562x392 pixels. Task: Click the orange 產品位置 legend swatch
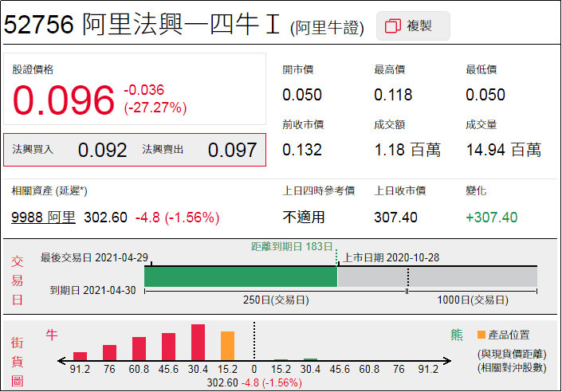point(481,335)
